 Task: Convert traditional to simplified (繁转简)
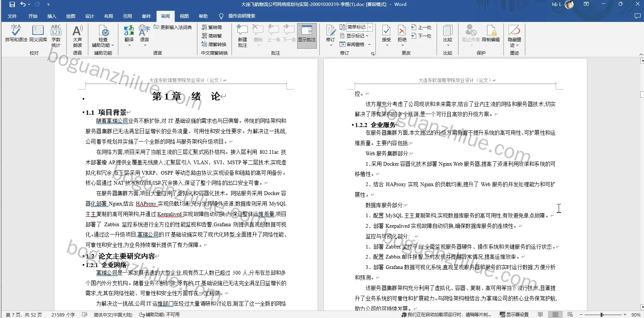(212, 27)
